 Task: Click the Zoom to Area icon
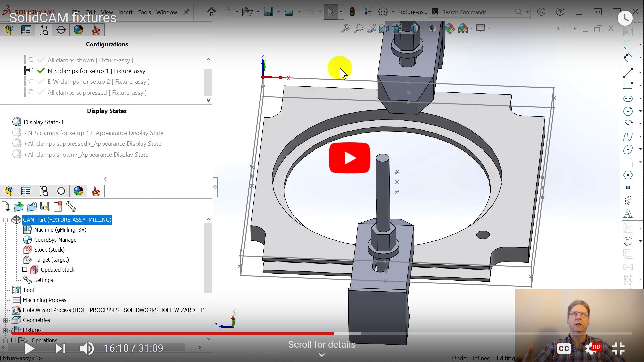pyautogui.click(x=359, y=28)
